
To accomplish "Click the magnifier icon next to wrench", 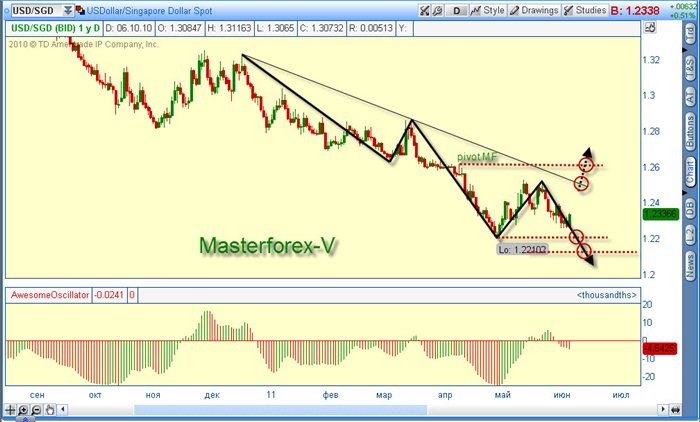I will (438, 11).
